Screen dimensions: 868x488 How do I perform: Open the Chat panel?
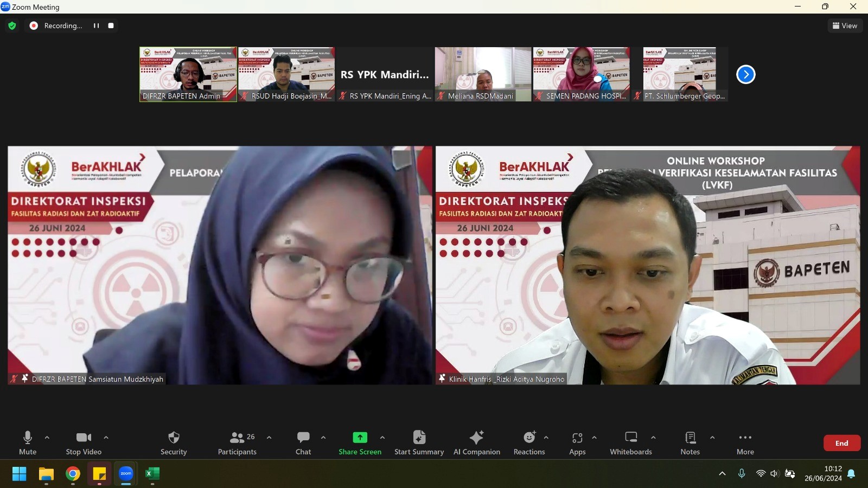point(303,443)
